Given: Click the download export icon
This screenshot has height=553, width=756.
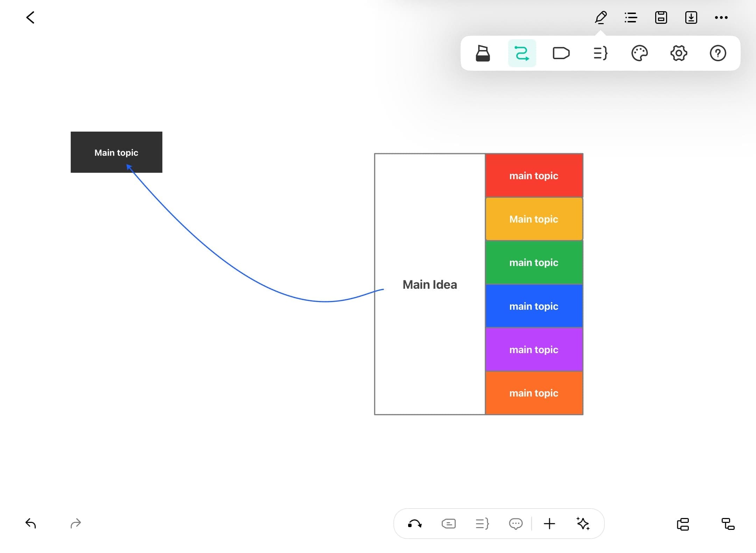Looking at the screenshot, I should 691,17.
